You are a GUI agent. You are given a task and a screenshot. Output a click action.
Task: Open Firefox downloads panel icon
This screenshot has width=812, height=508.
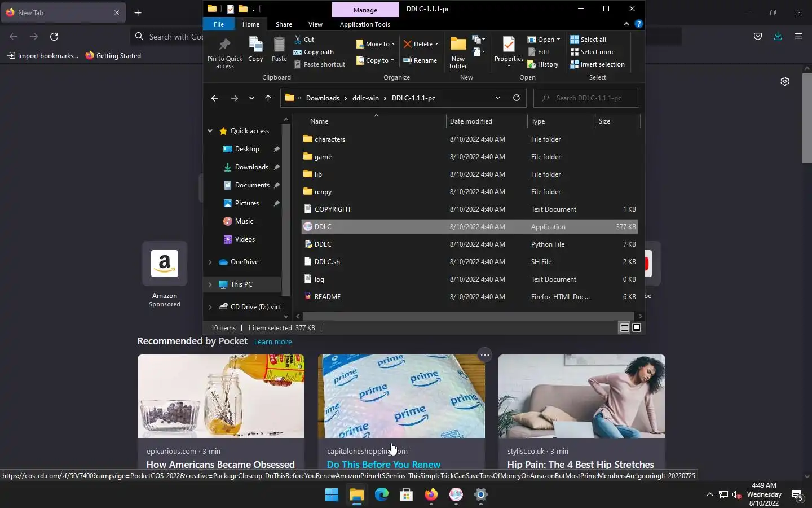778,36
